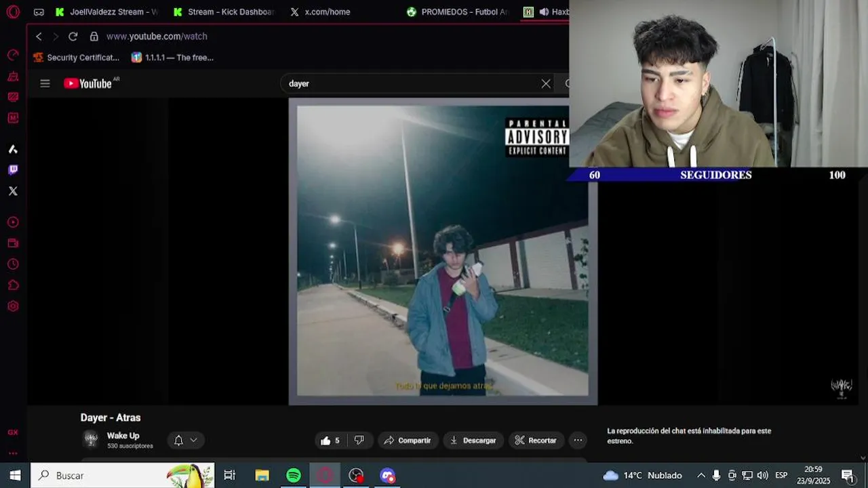Open the GX Control speedometer panel
Viewport: 868px width, 488px height.
[13, 55]
